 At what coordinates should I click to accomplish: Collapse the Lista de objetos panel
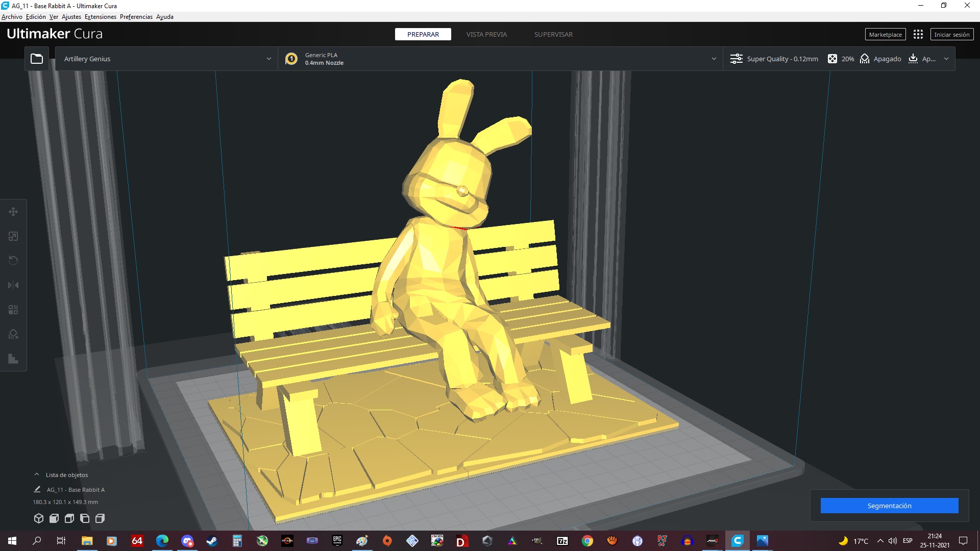(37, 474)
